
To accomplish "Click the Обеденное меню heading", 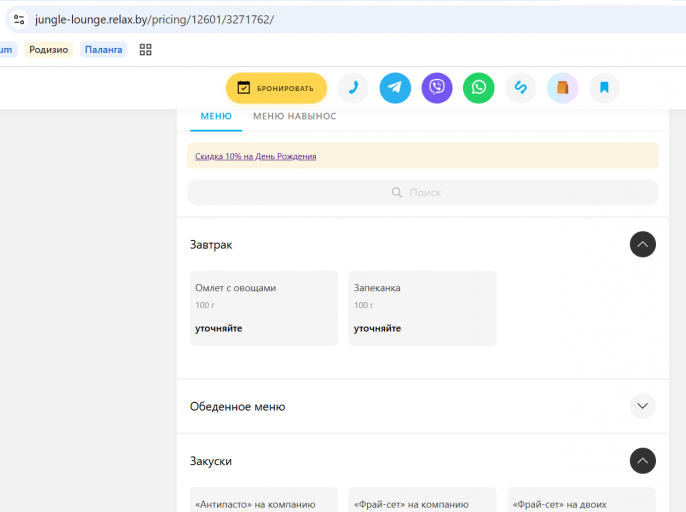I will tap(238, 407).
